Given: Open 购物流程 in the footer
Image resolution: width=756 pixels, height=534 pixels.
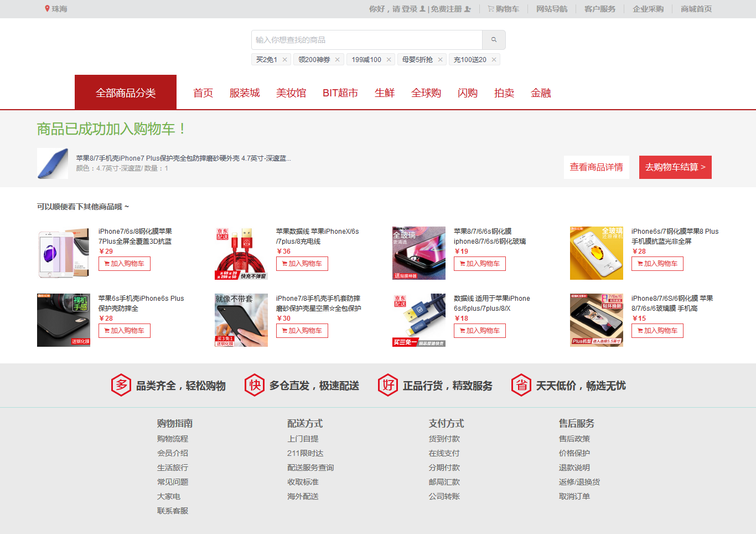Looking at the screenshot, I should pyautogui.click(x=173, y=439).
